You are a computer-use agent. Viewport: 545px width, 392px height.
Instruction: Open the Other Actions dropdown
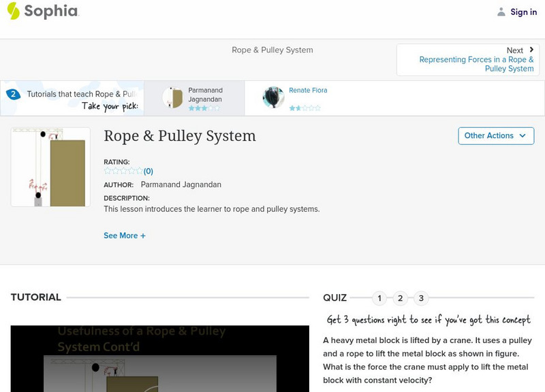(x=495, y=135)
